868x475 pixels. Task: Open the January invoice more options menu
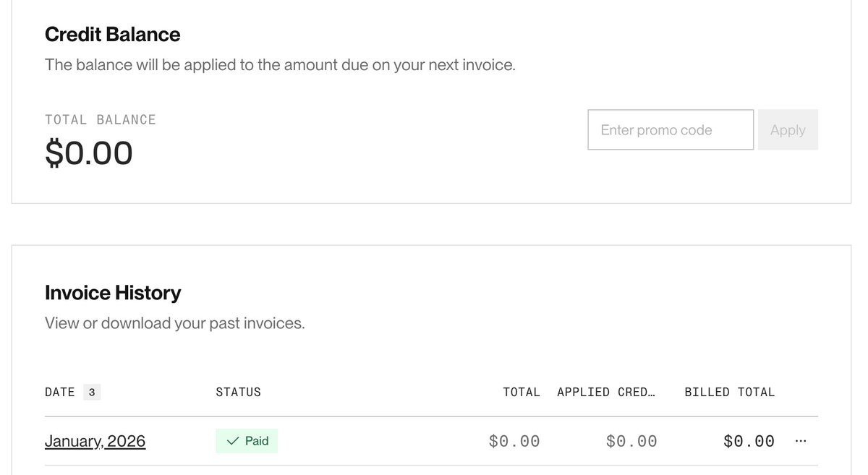coord(800,441)
